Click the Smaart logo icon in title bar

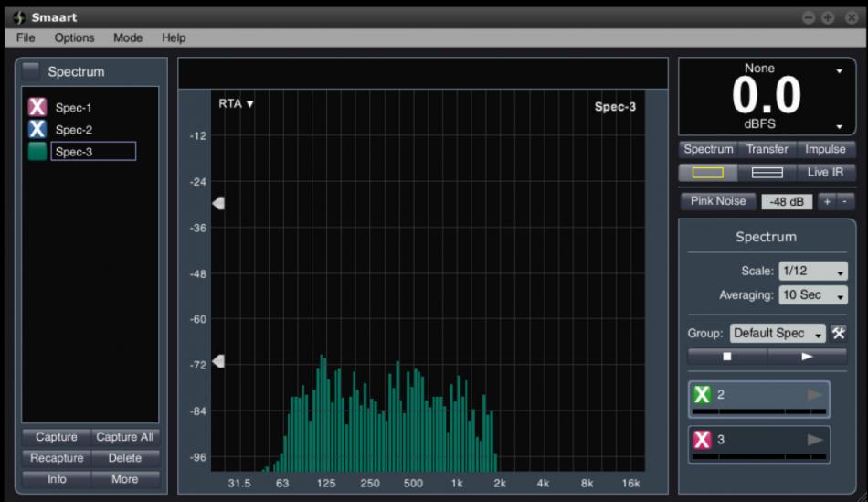(x=19, y=17)
